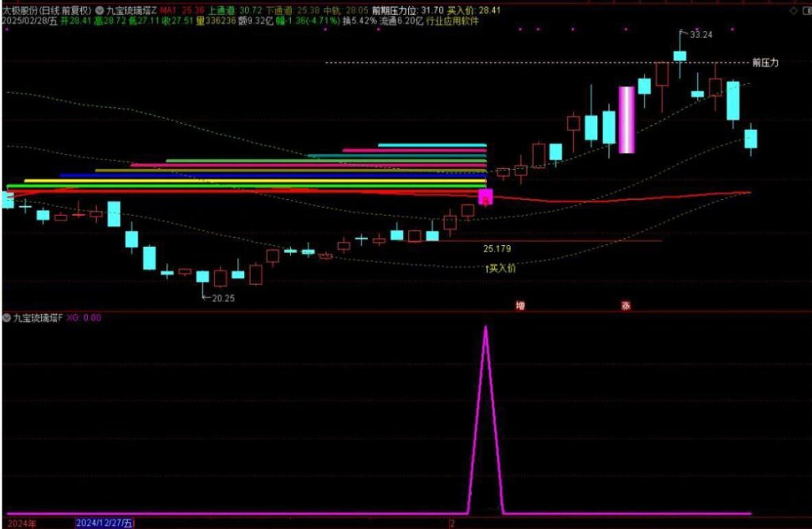Click the first diamond icon at top-right corner

pyautogui.click(x=791, y=11)
